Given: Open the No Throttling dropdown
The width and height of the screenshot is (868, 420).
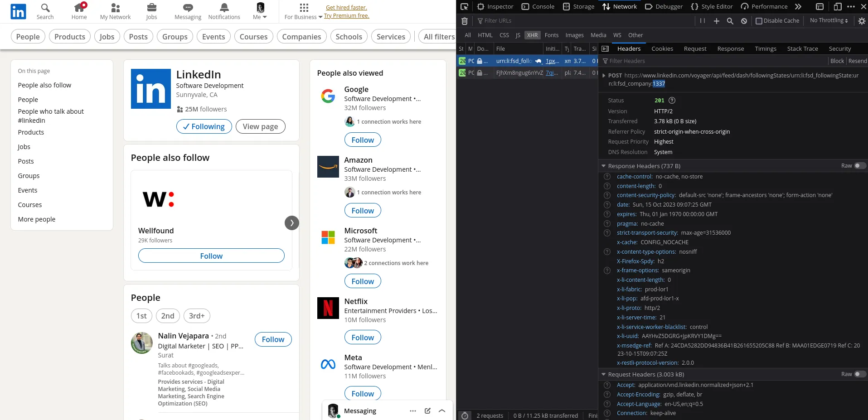Looking at the screenshot, I should pos(829,20).
